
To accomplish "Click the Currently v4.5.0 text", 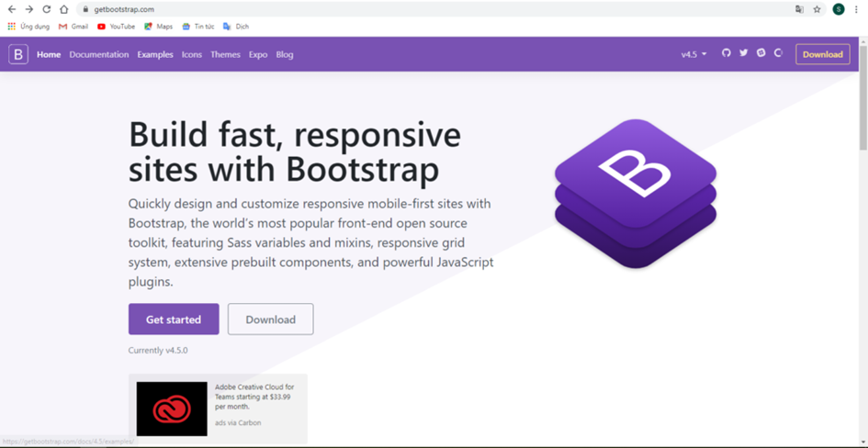I will 158,350.
